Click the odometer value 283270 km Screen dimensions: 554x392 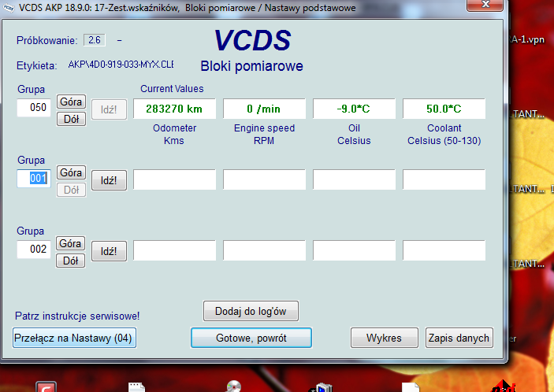point(174,109)
